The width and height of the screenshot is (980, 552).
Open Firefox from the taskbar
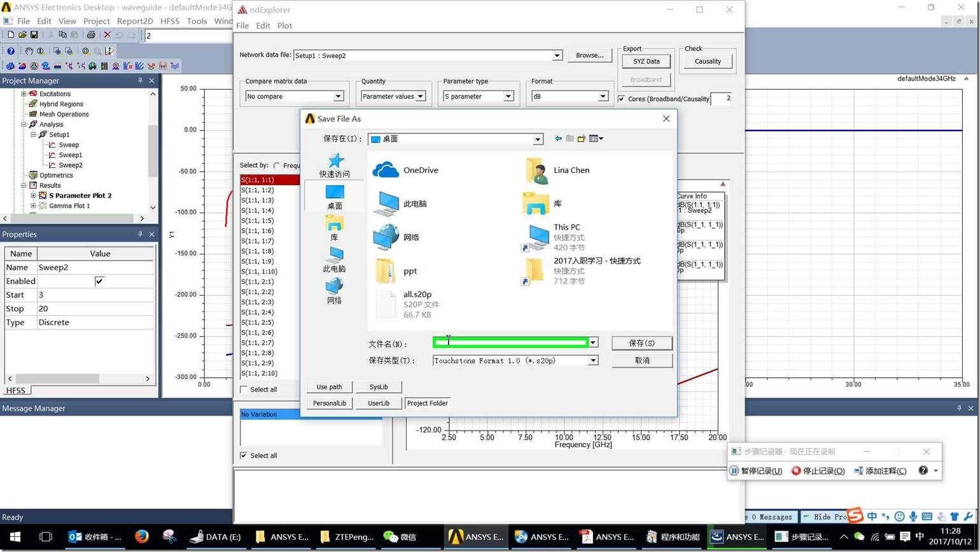(141, 537)
